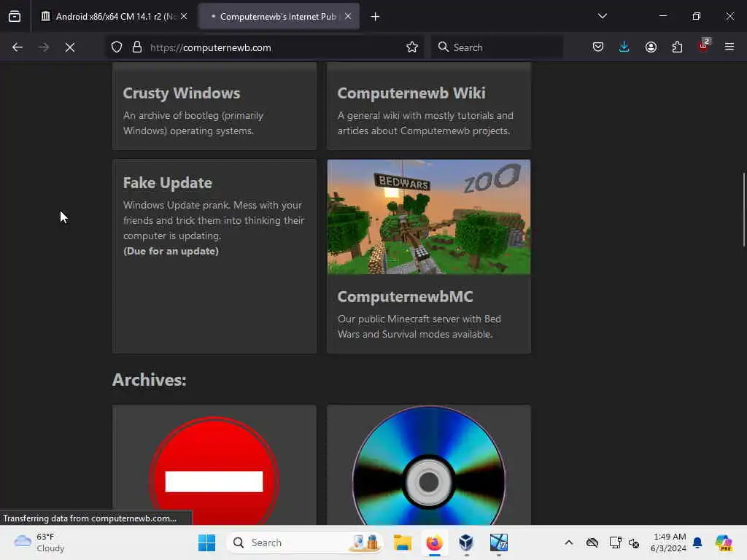Launch Copilot preview from taskbar

(723, 542)
